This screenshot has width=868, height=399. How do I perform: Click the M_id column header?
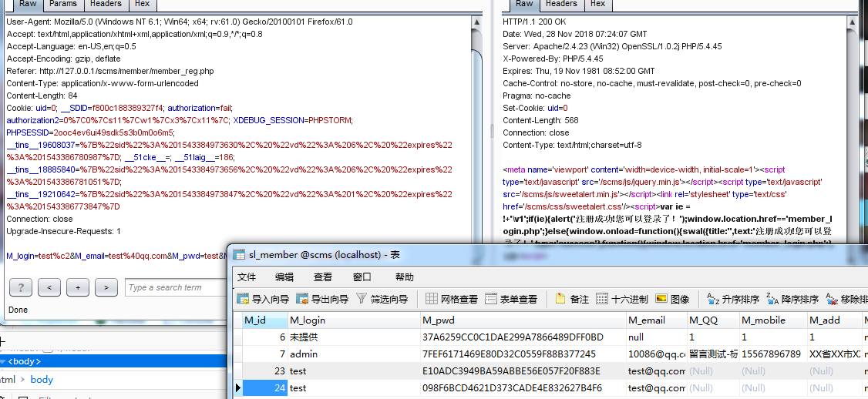click(265, 320)
